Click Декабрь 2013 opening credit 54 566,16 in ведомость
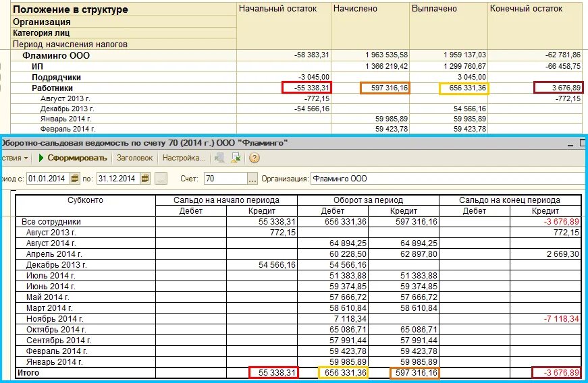Viewport: 588px width, 383px height. (277, 265)
